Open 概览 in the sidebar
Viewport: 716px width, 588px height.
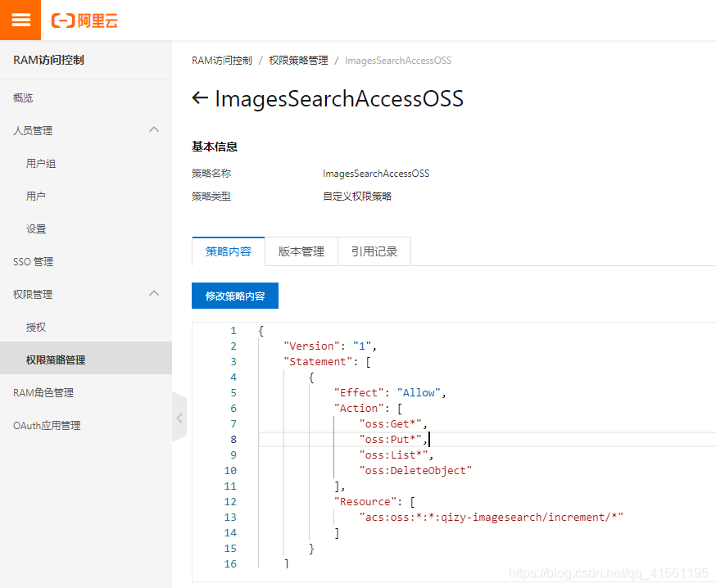click(23, 97)
